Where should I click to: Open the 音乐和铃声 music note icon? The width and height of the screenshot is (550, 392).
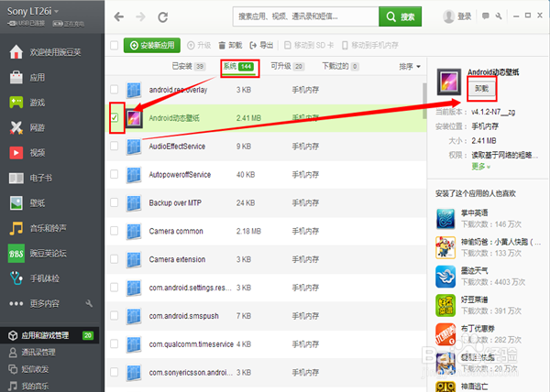[16, 228]
